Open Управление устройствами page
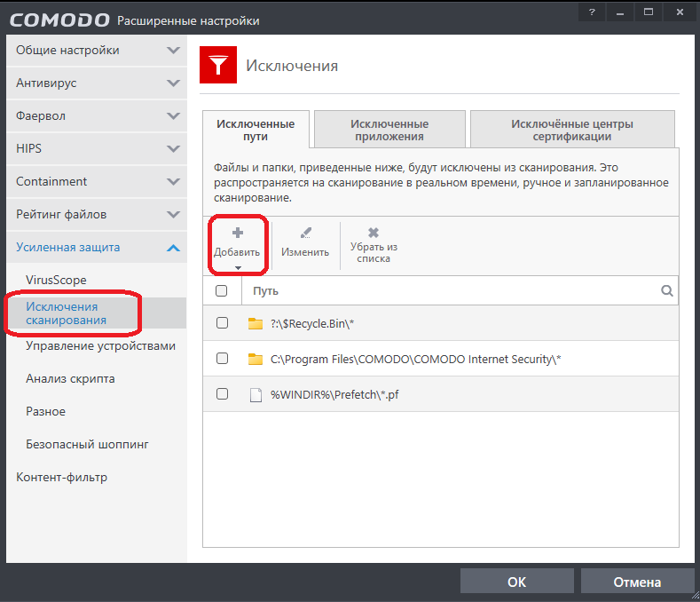This screenshot has height=602, width=700. 100,346
